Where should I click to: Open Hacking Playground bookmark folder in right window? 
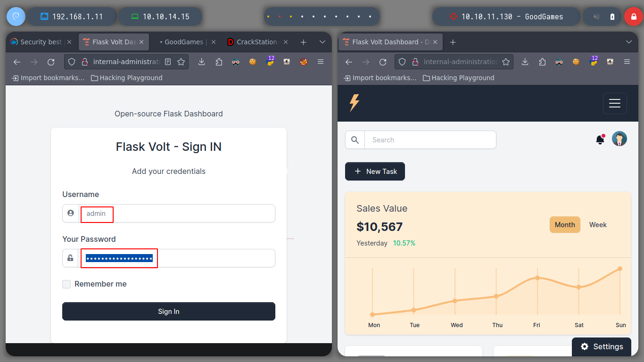coord(459,78)
